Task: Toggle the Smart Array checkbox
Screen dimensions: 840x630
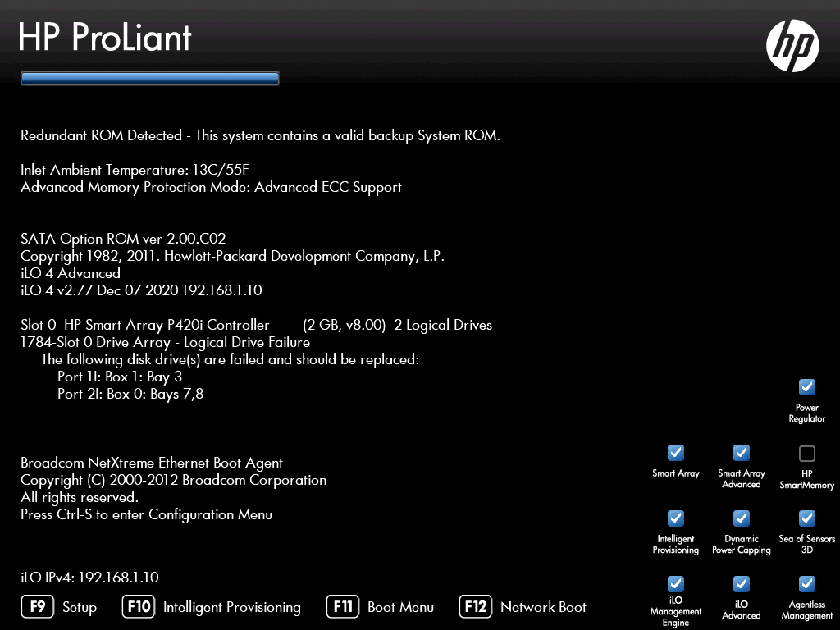Action: 675,453
